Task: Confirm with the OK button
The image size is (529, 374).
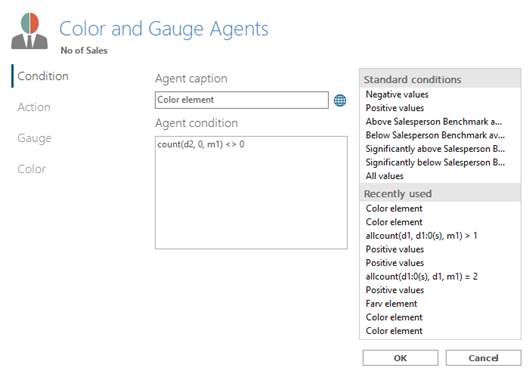Action: pos(400,358)
